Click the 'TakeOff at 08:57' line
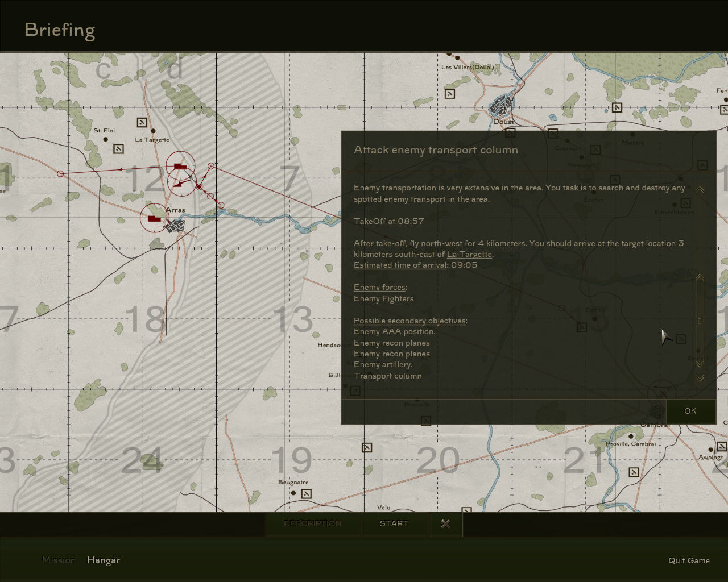The image size is (728, 582). click(x=388, y=221)
